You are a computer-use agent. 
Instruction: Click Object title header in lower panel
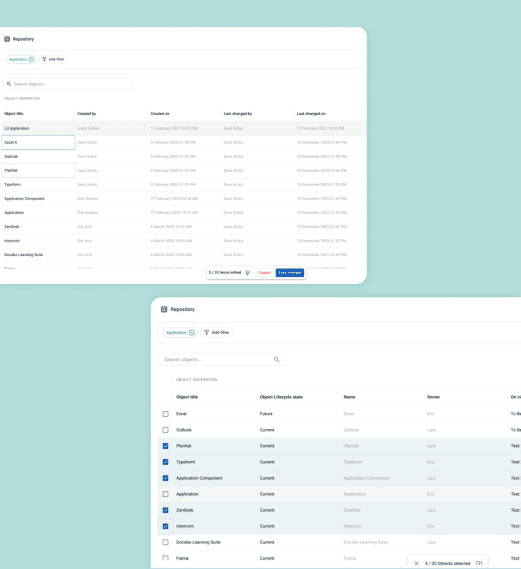click(x=187, y=397)
